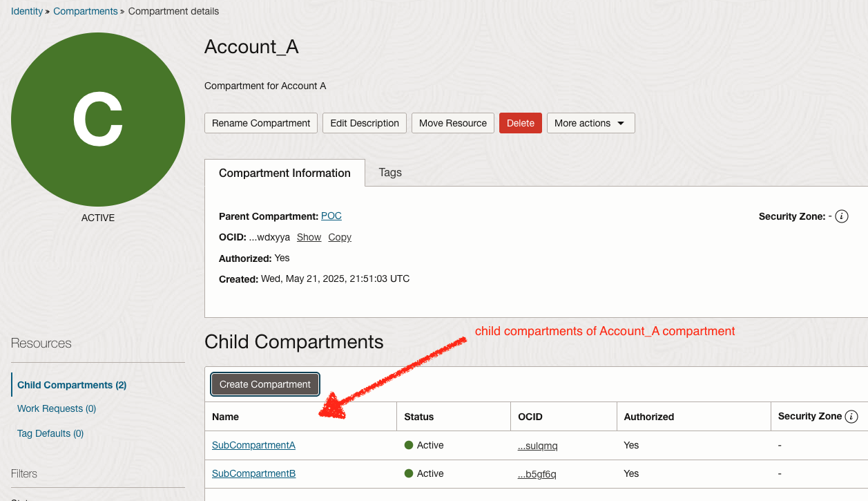Click the ACTIVE status label under the avatar
This screenshot has width=868, height=501.
pyautogui.click(x=98, y=218)
